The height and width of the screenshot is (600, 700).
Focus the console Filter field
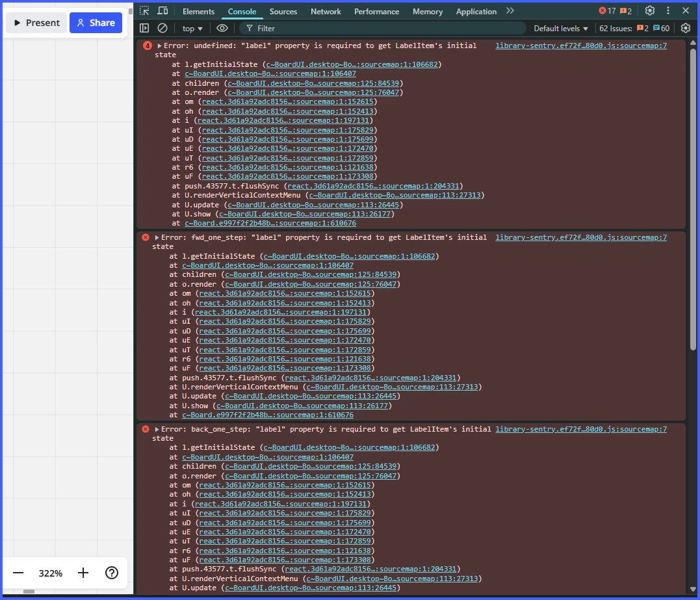tap(383, 28)
